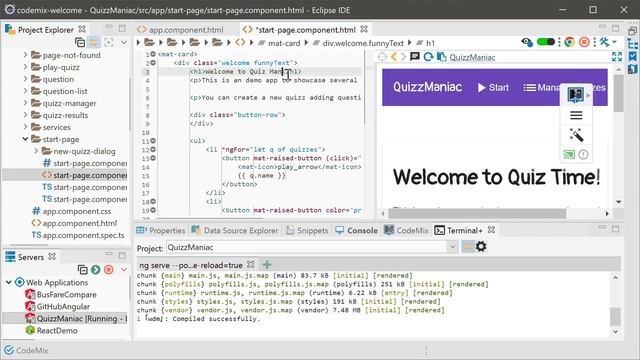Select the magic wand tool

(576, 135)
